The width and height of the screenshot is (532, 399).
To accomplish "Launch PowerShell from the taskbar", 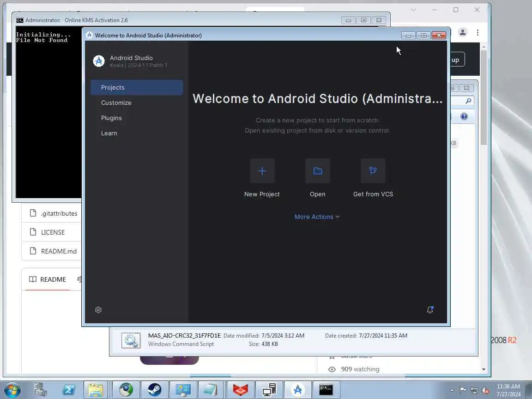I will pos(68,390).
